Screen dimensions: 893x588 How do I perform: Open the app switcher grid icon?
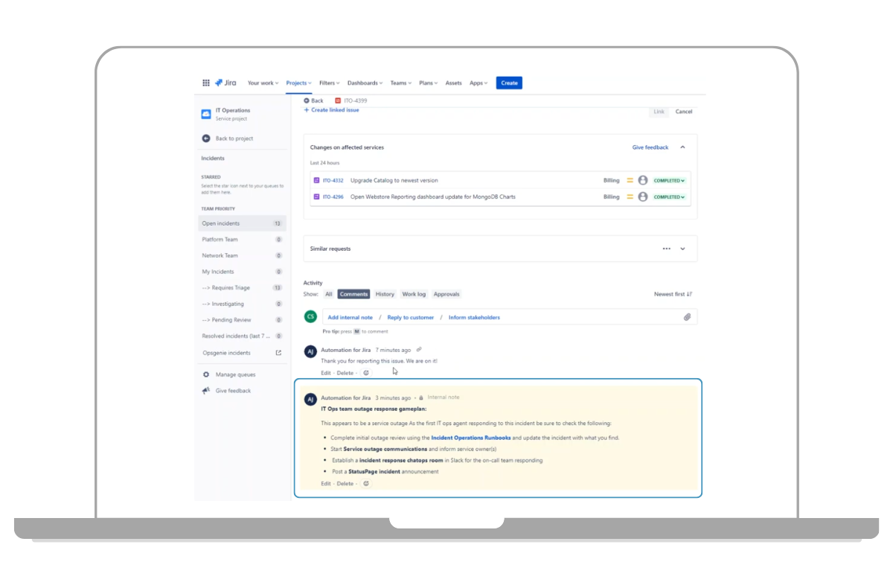coord(206,83)
